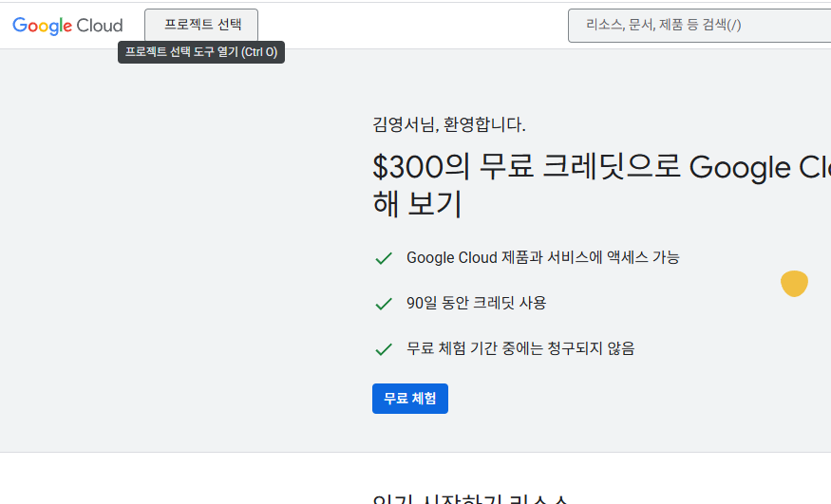Focus the 리소스, 문서, 제품 등 검색 search field
Image resolution: width=831 pixels, height=504 pixels.
click(x=700, y=26)
